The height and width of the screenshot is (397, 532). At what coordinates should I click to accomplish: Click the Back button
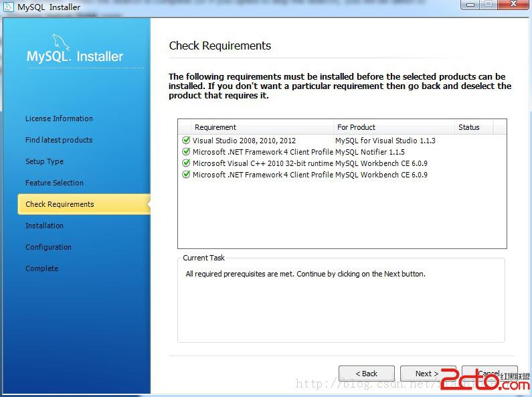pos(367,374)
